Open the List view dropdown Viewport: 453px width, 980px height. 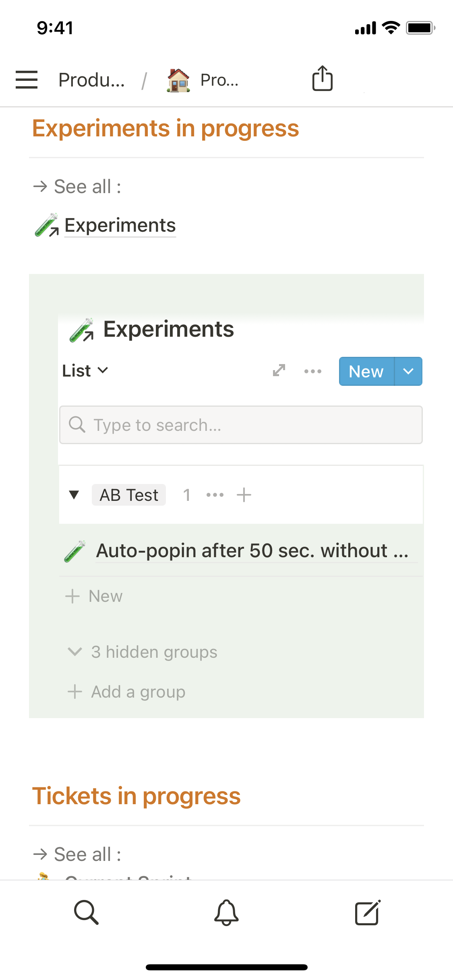pyautogui.click(x=85, y=371)
